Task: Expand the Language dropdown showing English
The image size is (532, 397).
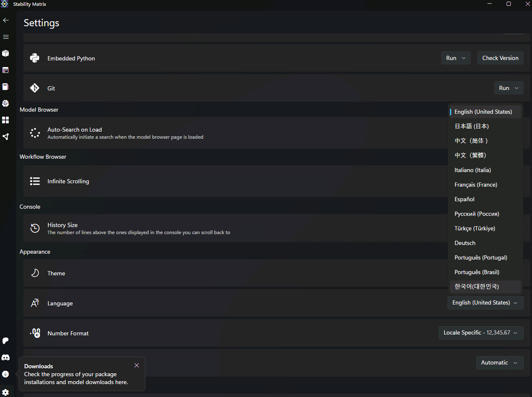Action: coord(485,303)
